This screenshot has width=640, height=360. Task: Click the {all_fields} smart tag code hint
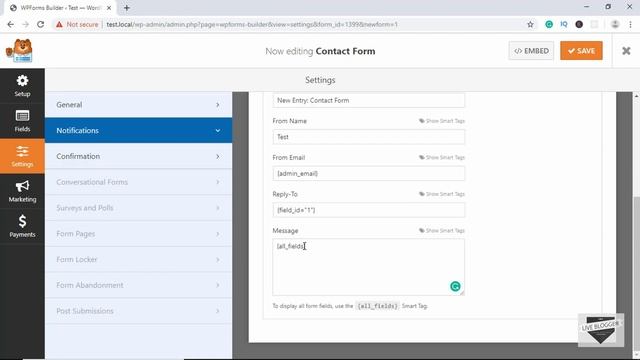pyautogui.click(x=377, y=306)
